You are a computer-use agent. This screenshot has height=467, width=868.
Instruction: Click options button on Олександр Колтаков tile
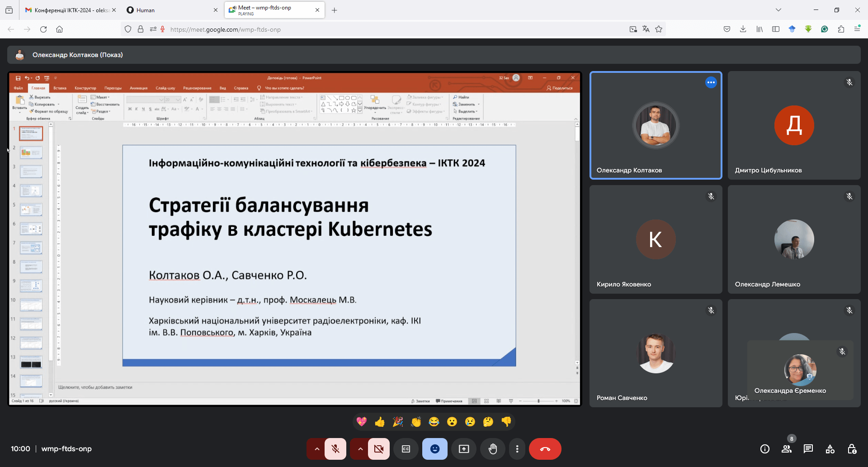(x=711, y=82)
